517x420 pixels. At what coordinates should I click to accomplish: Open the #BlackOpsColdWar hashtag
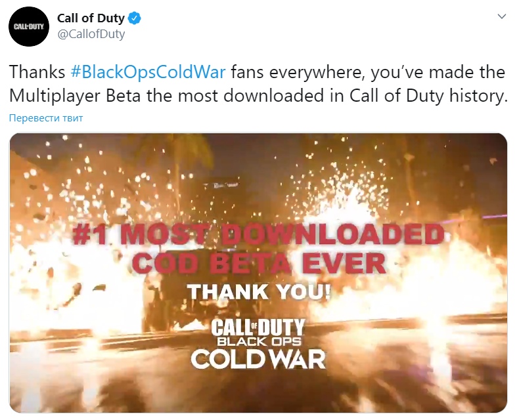[x=148, y=72]
